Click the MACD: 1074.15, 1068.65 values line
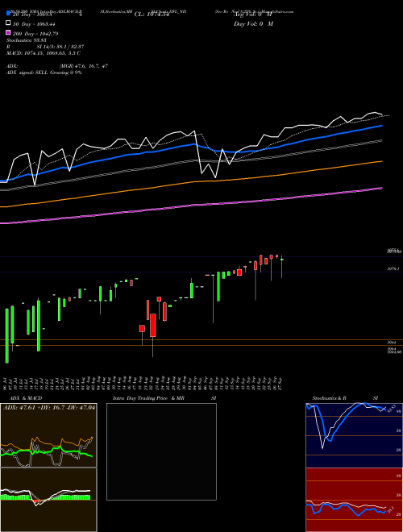This screenshot has width=403, height=532. point(44,53)
